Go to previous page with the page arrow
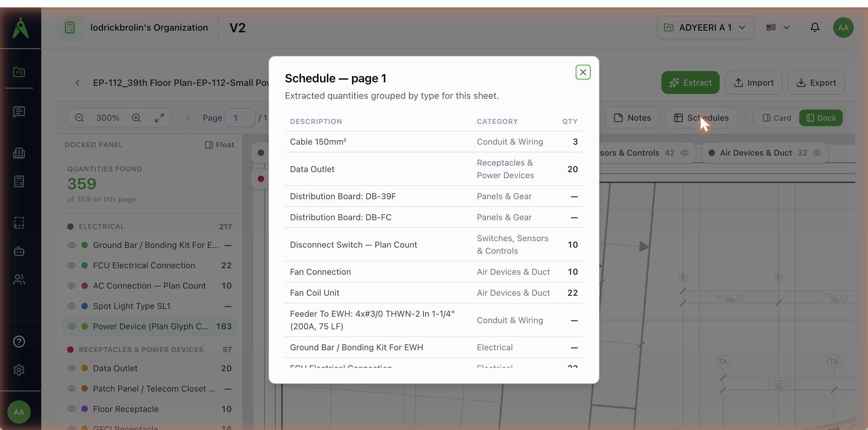 (x=188, y=118)
